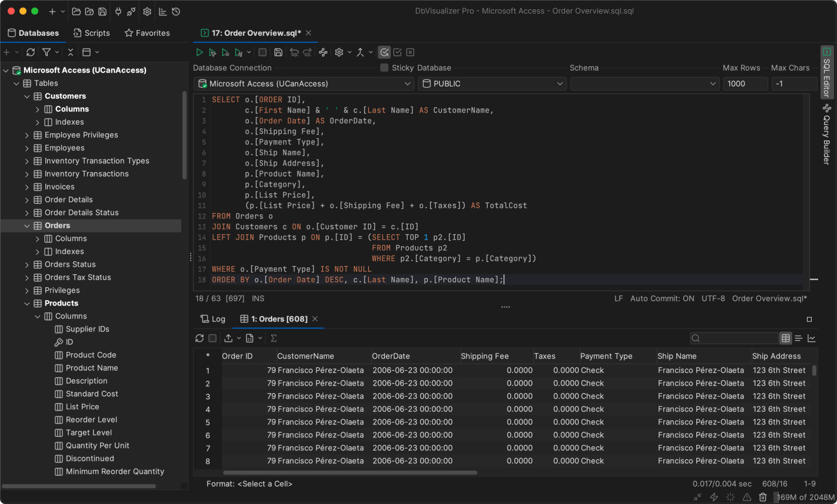The image size is (837, 504).
Task: Click the memory usage bar 169M of 2048M
Action: click(x=805, y=498)
